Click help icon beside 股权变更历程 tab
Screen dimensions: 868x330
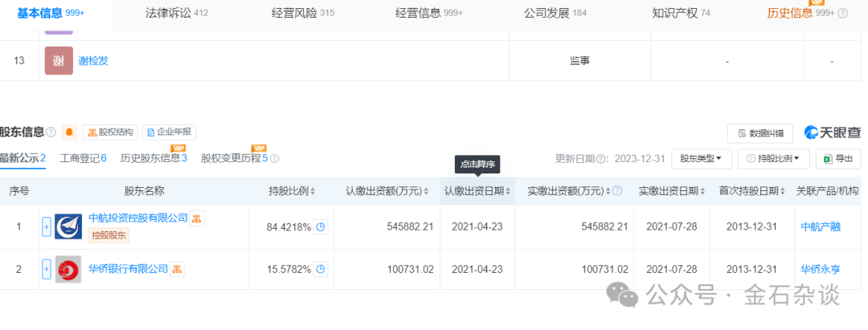[x=275, y=159]
